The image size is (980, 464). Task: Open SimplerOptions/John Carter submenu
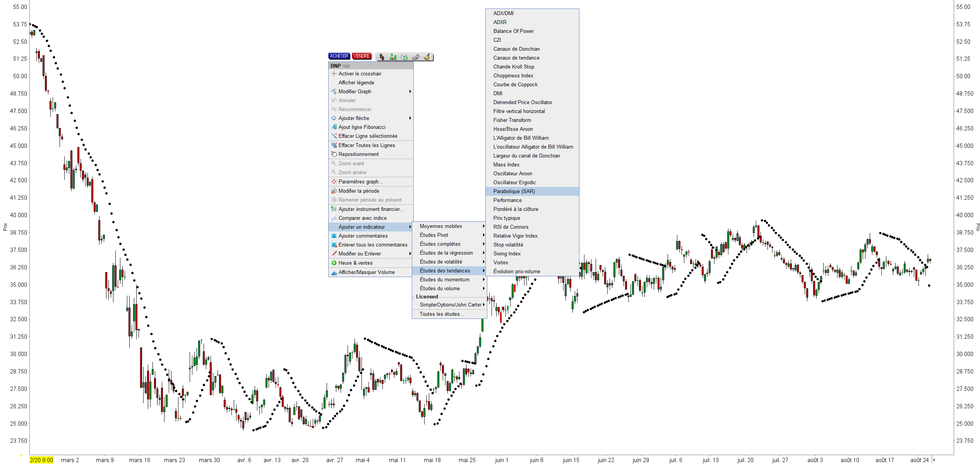pyautogui.click(x=449, y=305)
